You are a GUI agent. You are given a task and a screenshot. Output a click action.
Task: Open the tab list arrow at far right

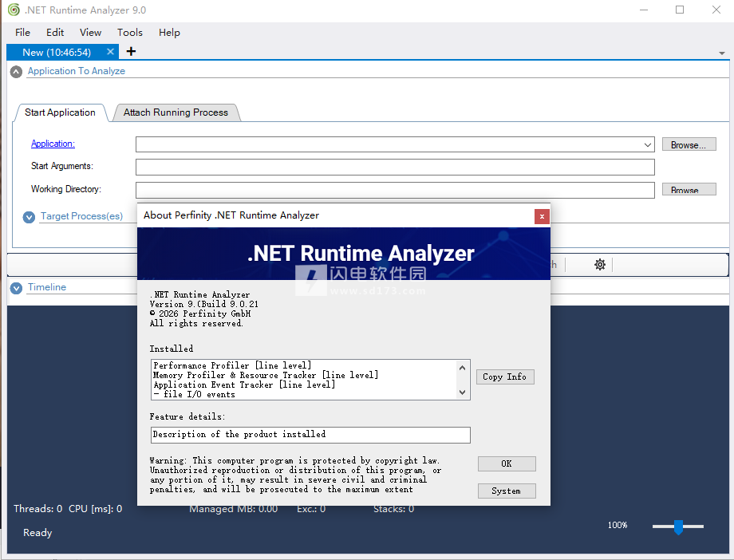coord(722,53)
